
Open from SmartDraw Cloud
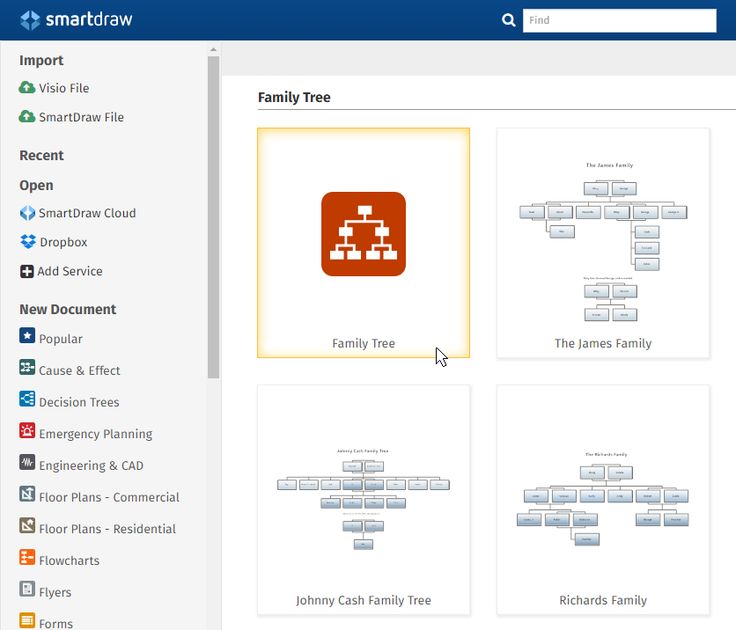pyautogui.click(x=87, y=213)
